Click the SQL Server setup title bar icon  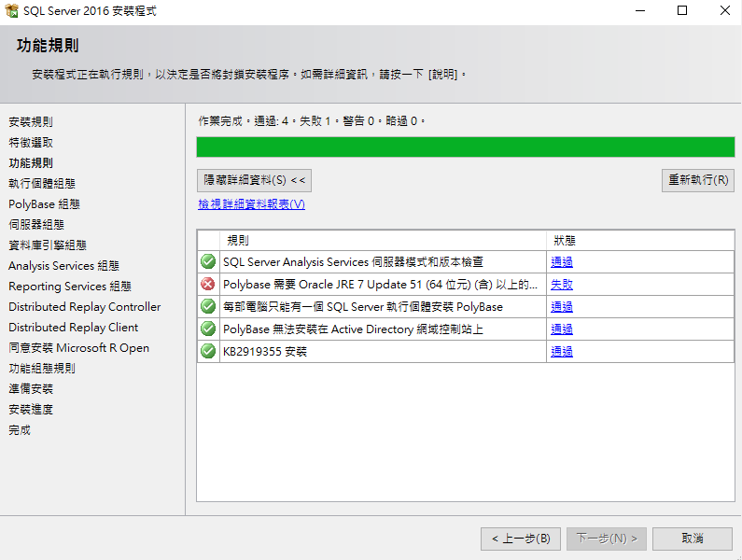11,10
